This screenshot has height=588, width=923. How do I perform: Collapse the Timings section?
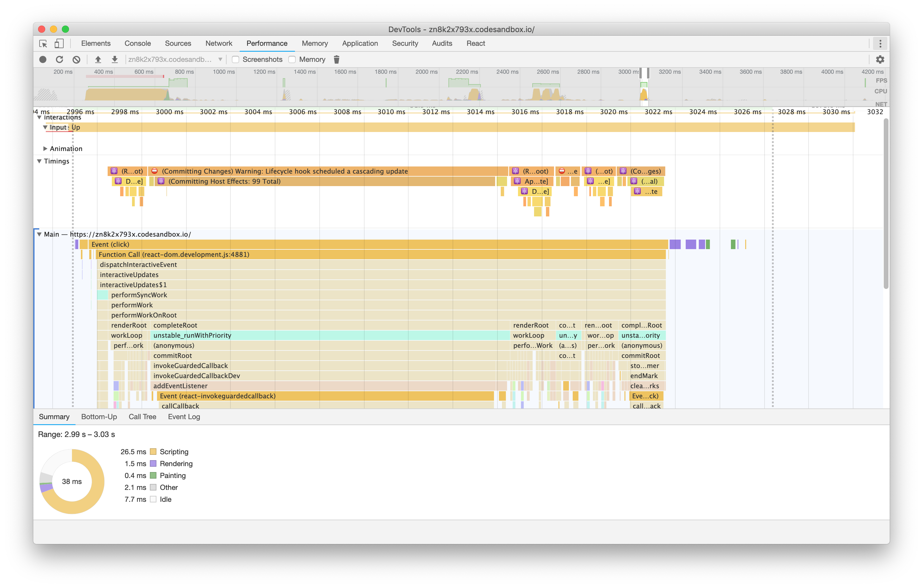click(39, 161)
